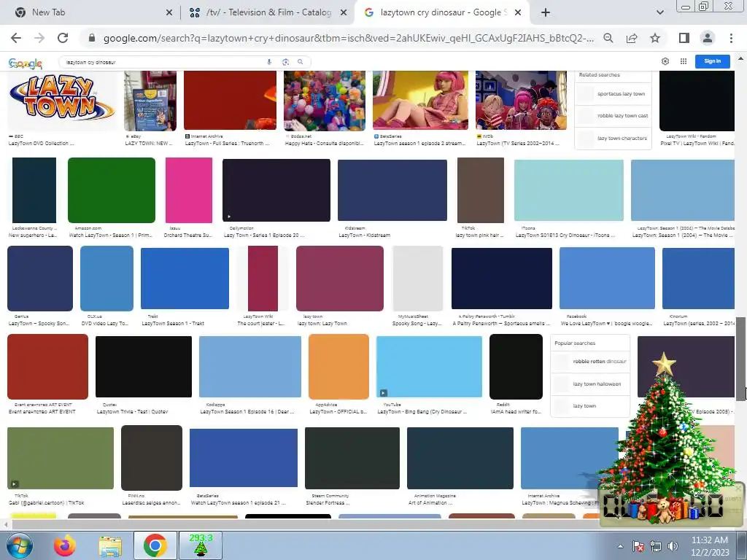The width and height of the screenshot is (747, 560).
Task: Share this page from the address bar
Action: point(632,38)
